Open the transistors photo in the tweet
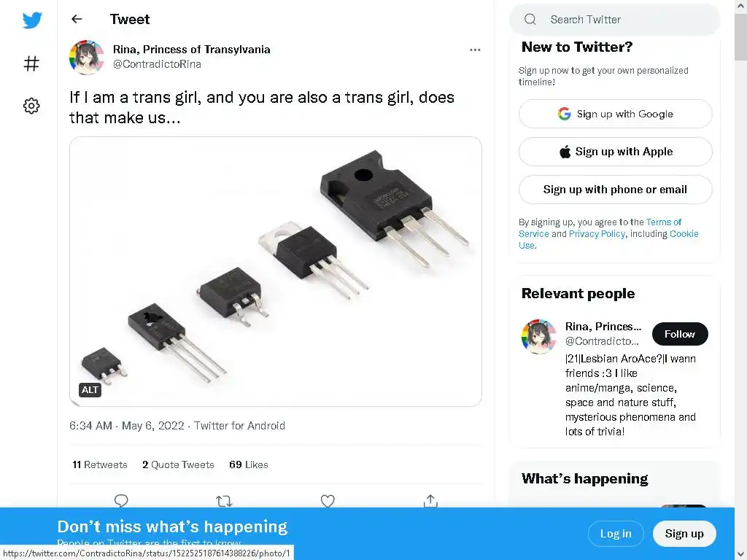The image size is (747, 560). (x=276, y=271)
